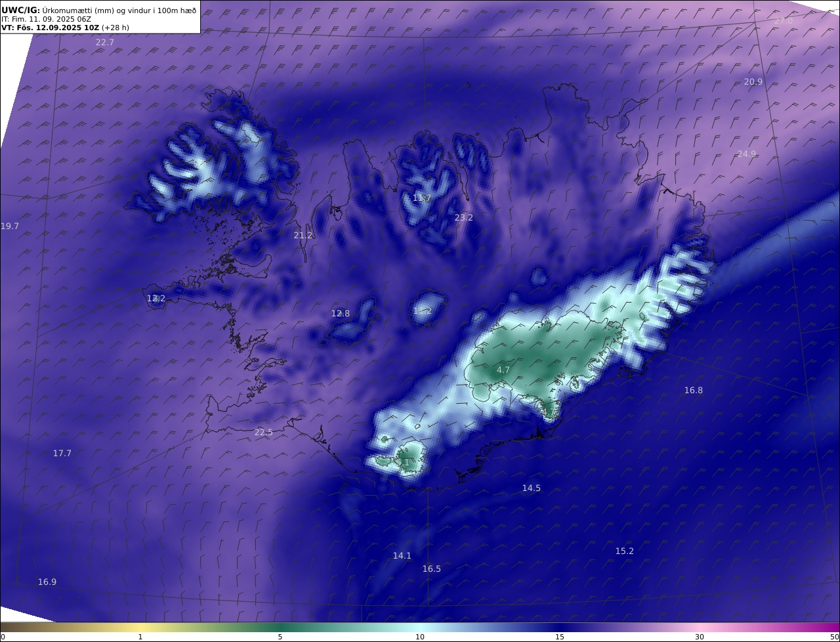Click the 23.2 value label
840x642 pixels.
coord(464,217)
